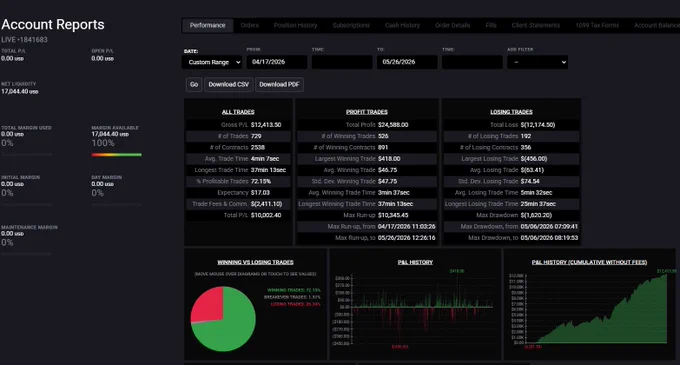Click # of Contracts value 2538

258,147
